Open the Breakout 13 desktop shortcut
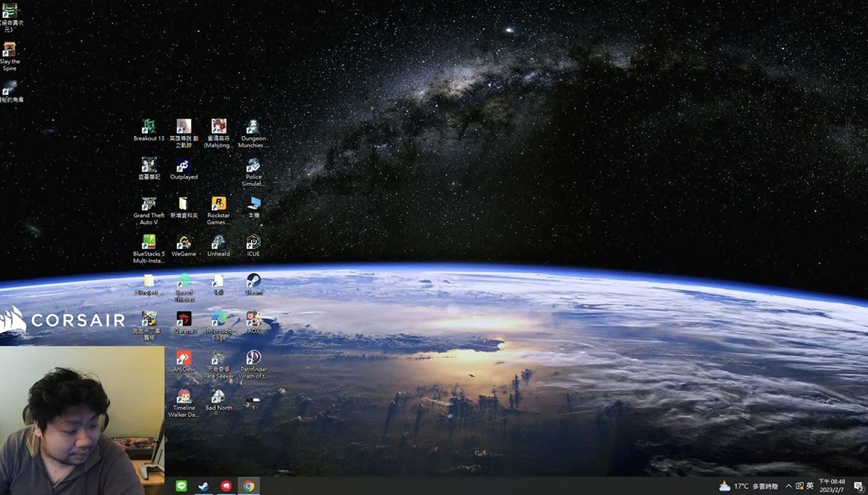 click(x=148, y=130)
